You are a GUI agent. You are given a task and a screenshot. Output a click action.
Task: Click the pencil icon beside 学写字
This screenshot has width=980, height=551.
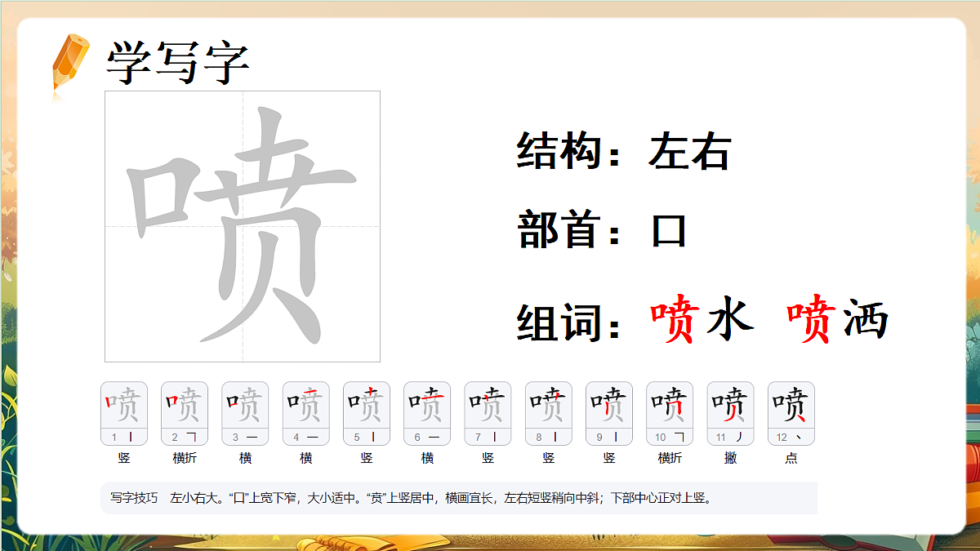69,62
